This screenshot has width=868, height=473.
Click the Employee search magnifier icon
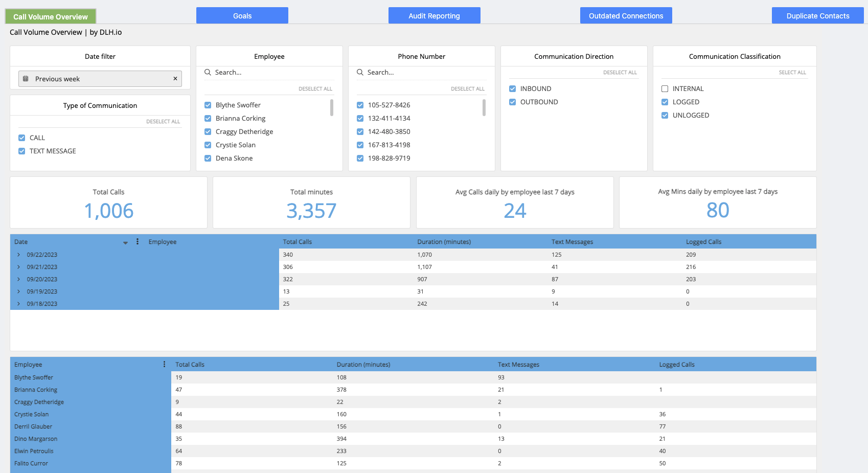(x=208, y=73)
